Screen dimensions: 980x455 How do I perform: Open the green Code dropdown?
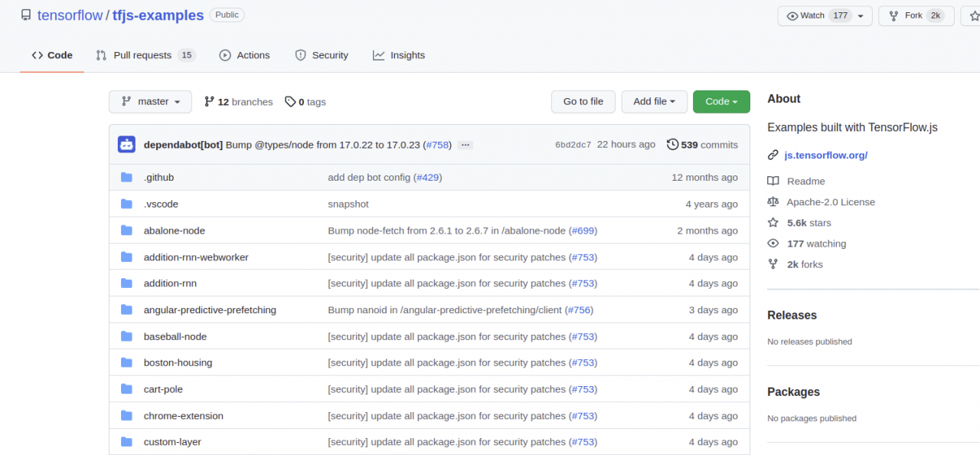tap(720, 101)
